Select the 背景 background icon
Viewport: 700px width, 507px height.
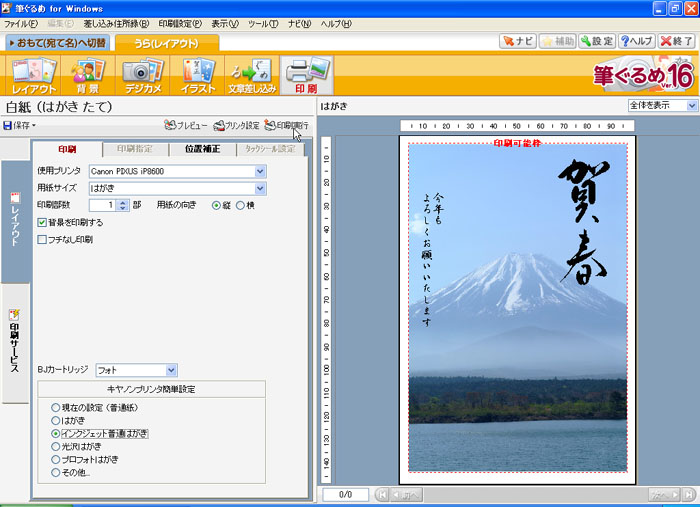85,75
